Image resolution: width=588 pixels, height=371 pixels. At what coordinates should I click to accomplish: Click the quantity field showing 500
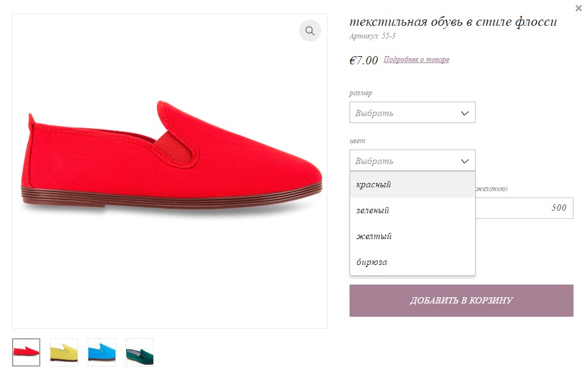[524, 208]
